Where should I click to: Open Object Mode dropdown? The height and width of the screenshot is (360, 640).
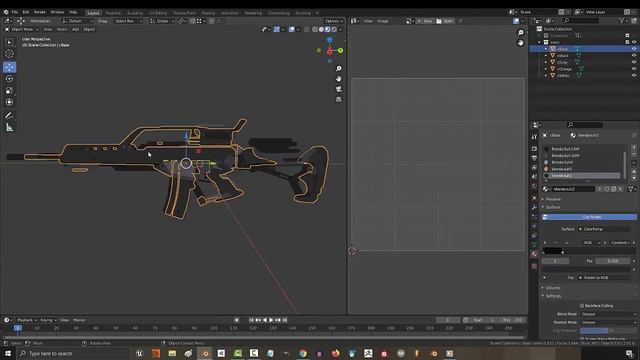click(x=22, y=29)
